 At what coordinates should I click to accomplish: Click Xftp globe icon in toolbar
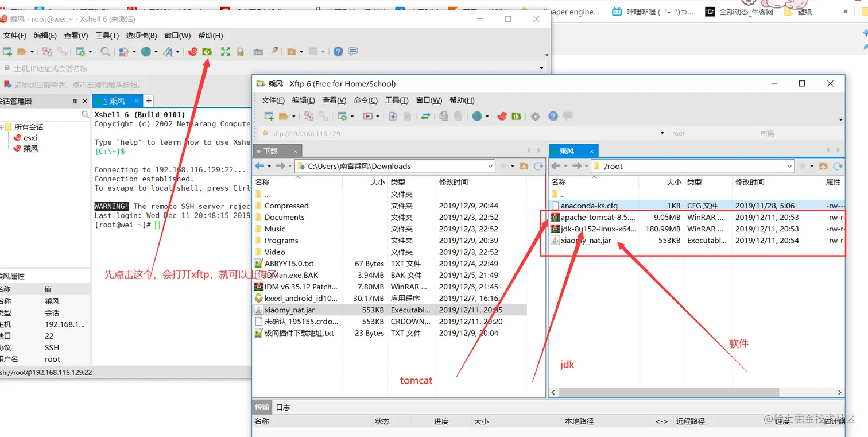coord(477,116)
